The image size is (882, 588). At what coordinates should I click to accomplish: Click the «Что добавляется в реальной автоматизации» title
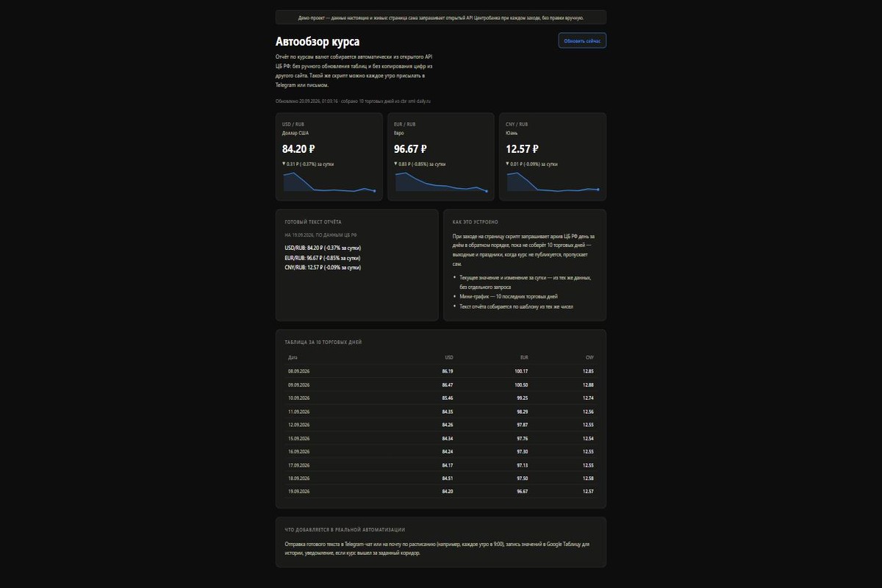click(345, 529)
